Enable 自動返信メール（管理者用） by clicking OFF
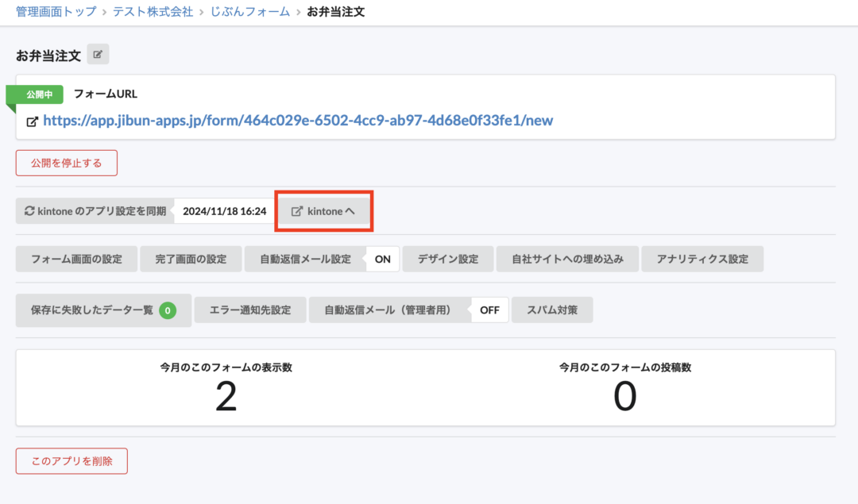Viewport: 858px width, 504px height. [489, 310]
